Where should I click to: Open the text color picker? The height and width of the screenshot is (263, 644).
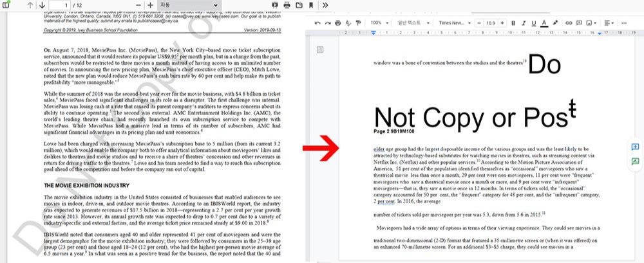click(x=544, y=23)
